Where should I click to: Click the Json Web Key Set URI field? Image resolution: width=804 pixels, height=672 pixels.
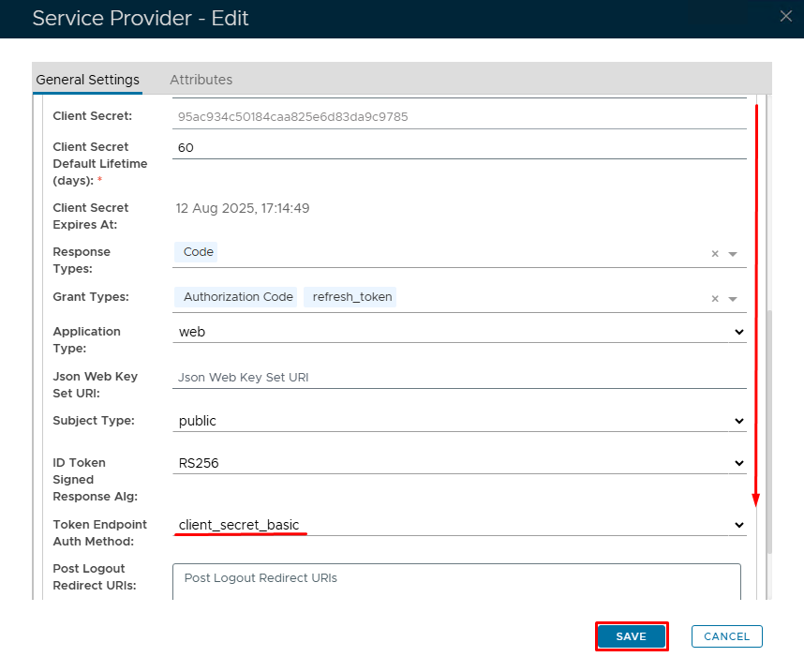459,378
